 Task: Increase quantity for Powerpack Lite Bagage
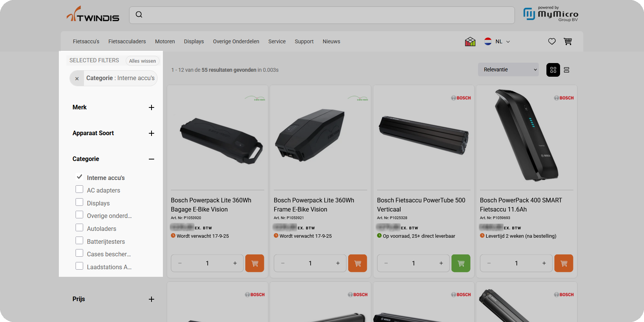(235, 263)
